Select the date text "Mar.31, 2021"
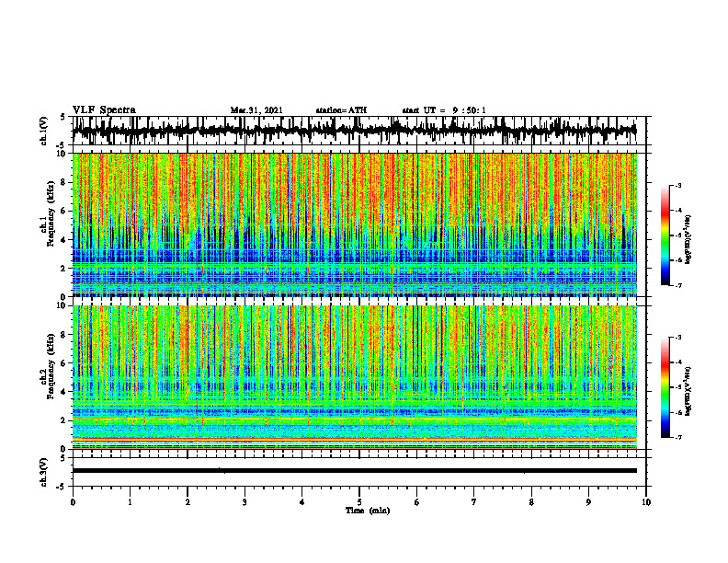The width and height of the screenshot is (728, 563). coord(256,110)
